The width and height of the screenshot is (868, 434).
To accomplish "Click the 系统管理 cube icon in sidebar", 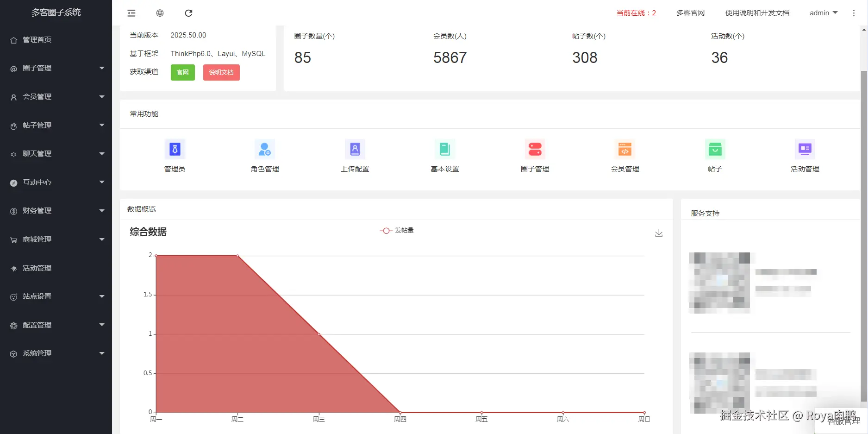I will (14, 354).
